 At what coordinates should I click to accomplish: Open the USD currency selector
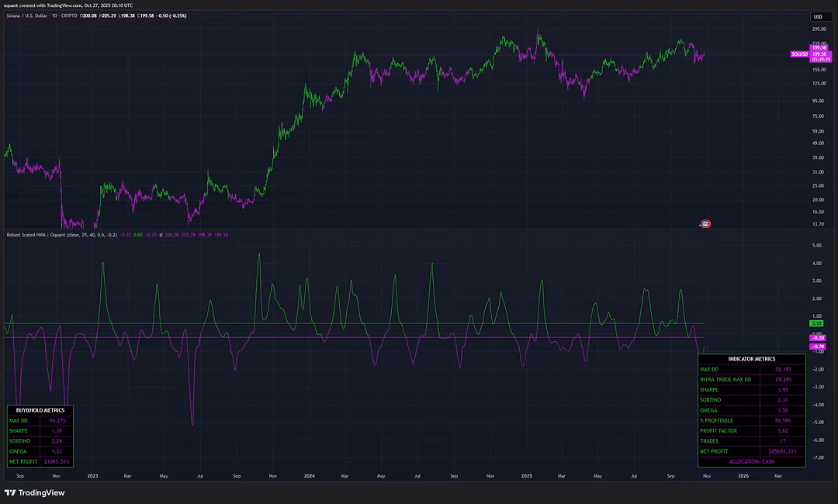pyautogui.click(x=818, y=16)
